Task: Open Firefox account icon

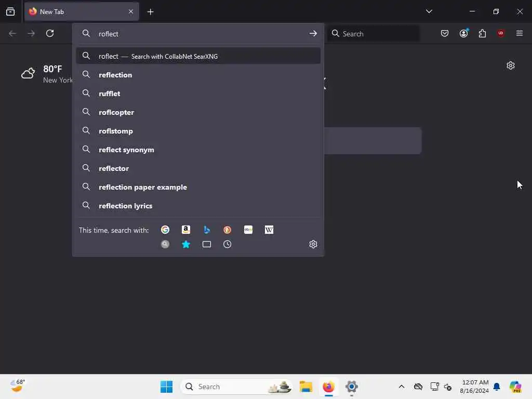Action: (464, 33)
